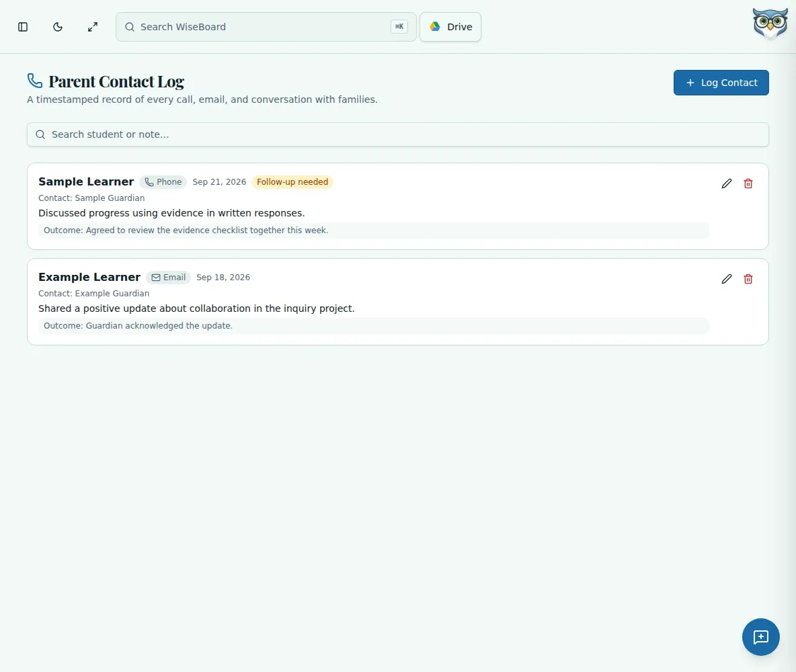Click the Parent Contact Log heading
The width and height of the screenshot is (796, 672).
(x=116, y=81)
